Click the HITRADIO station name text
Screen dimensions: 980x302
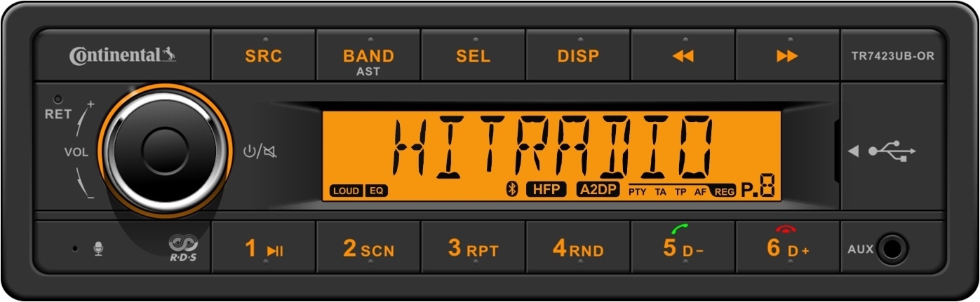coord(552,146)
